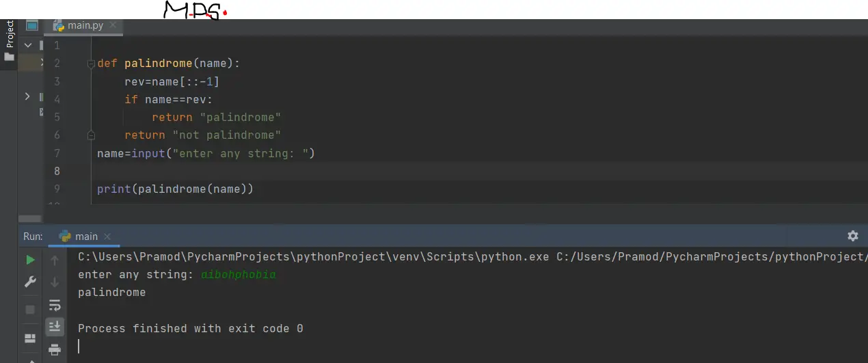This screenshot has height=363, width=868.
Task: Select the main.py editor tab
Action: [85, 26]
